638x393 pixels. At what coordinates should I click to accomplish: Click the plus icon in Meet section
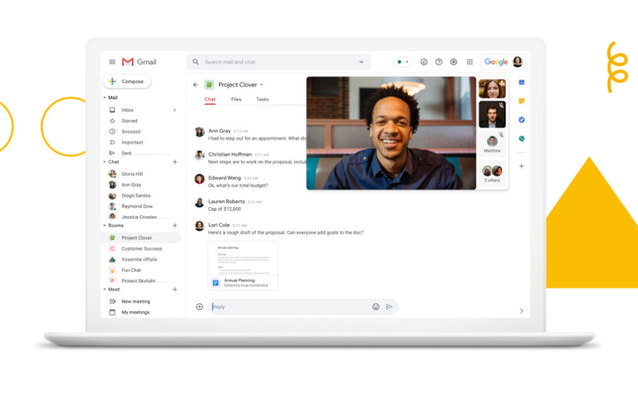(x=175, y=289)
